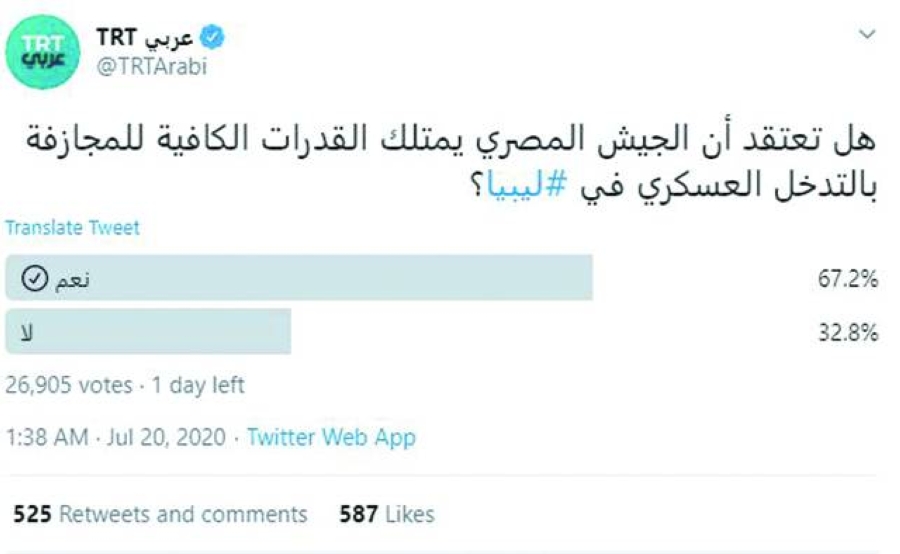Screen dimensions: 900x554
Task: View the 525 Retweets and comments
Action: click(160, 514)
